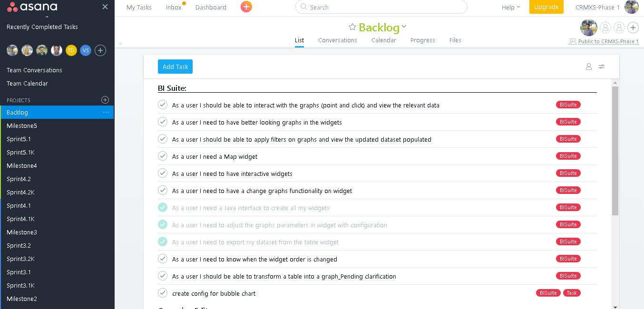Uncheck completed task 'export my dataset from table widget'

click(x=162, y=241)
